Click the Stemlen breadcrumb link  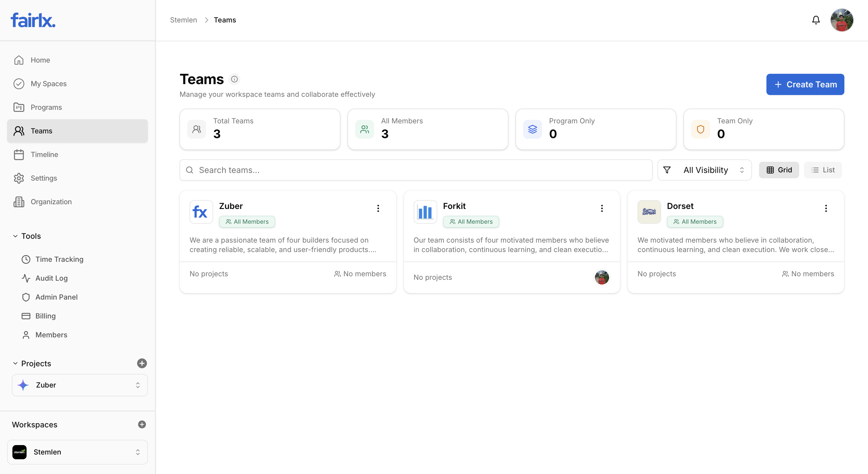pos(183,19)
